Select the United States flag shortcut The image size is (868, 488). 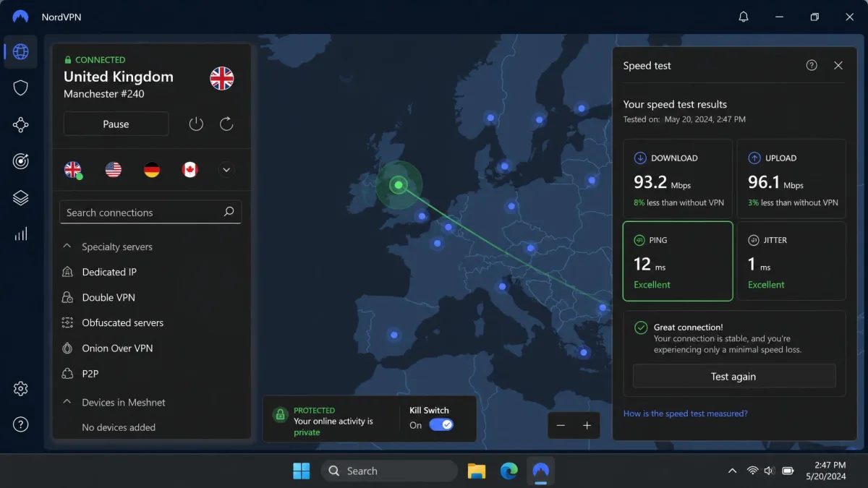pos(114,170)
